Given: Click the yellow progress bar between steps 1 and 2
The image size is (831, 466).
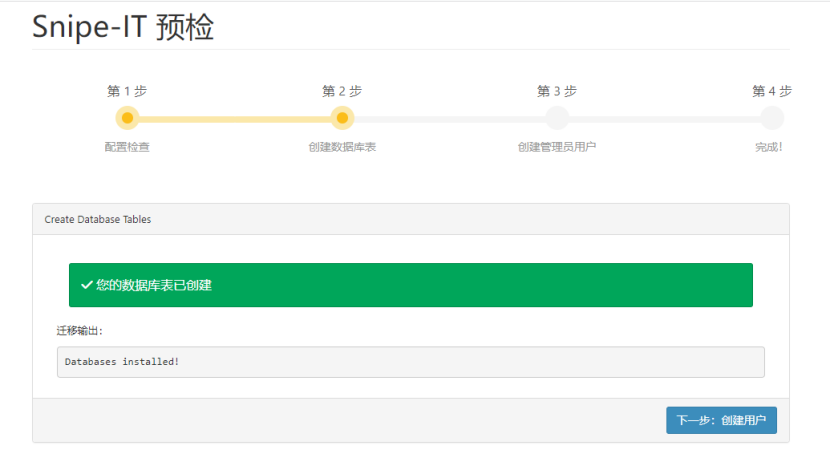Looking at the screenshot, I should (x=235, y=119).
